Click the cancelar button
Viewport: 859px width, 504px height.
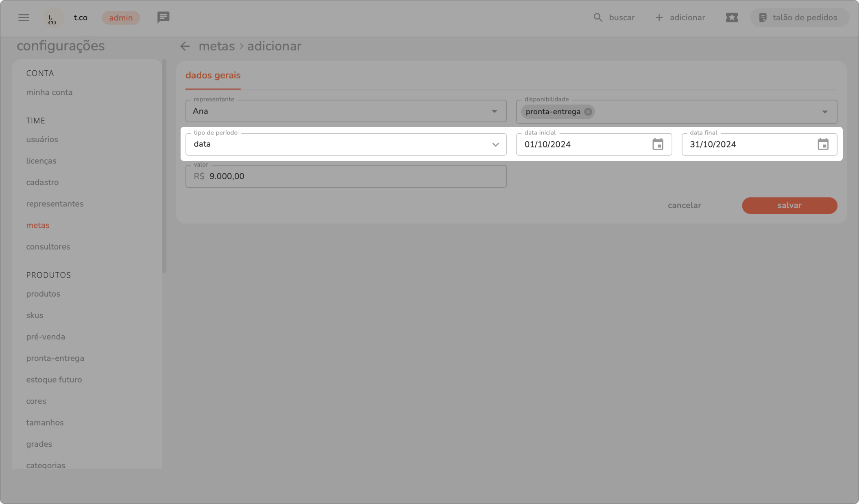[x=684, y=205]
